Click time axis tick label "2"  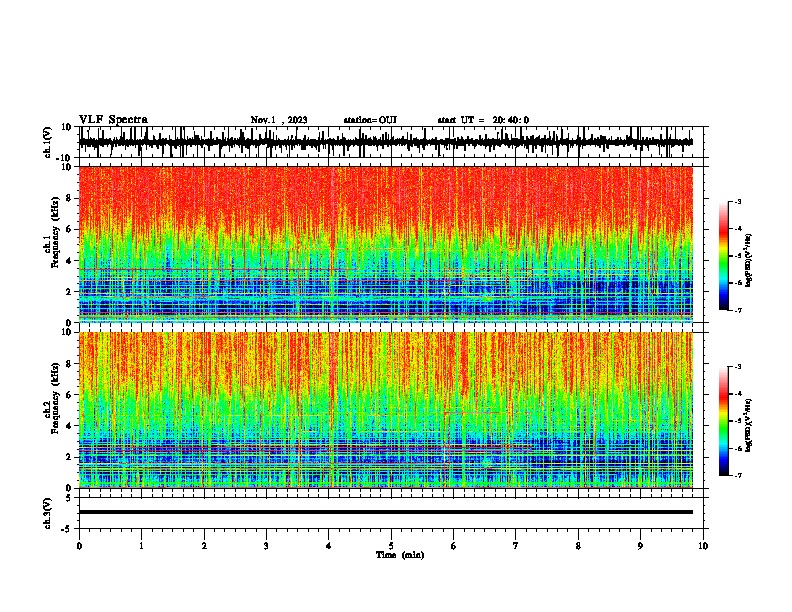[x=204, y=546]
